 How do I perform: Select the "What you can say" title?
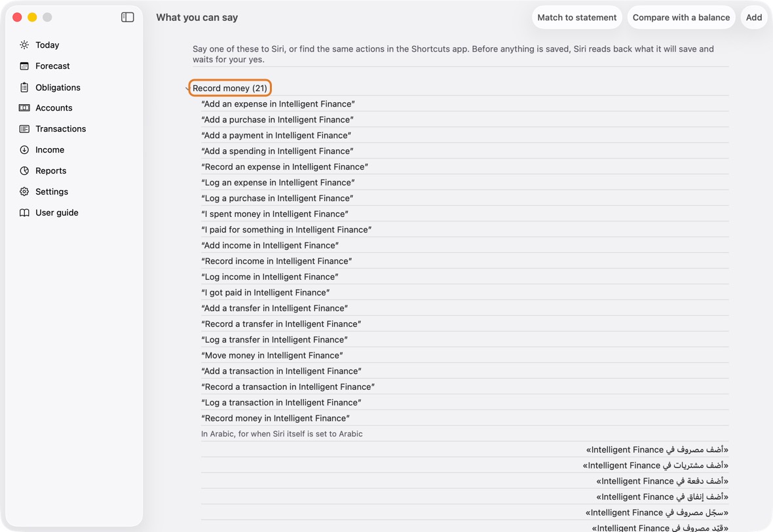pyautogui.click(x=197, y=17)
